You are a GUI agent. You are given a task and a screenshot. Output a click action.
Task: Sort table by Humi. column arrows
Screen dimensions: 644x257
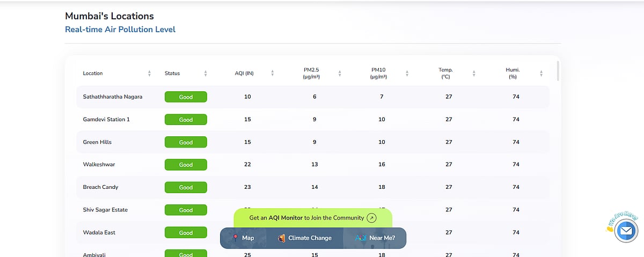point(541,74)
